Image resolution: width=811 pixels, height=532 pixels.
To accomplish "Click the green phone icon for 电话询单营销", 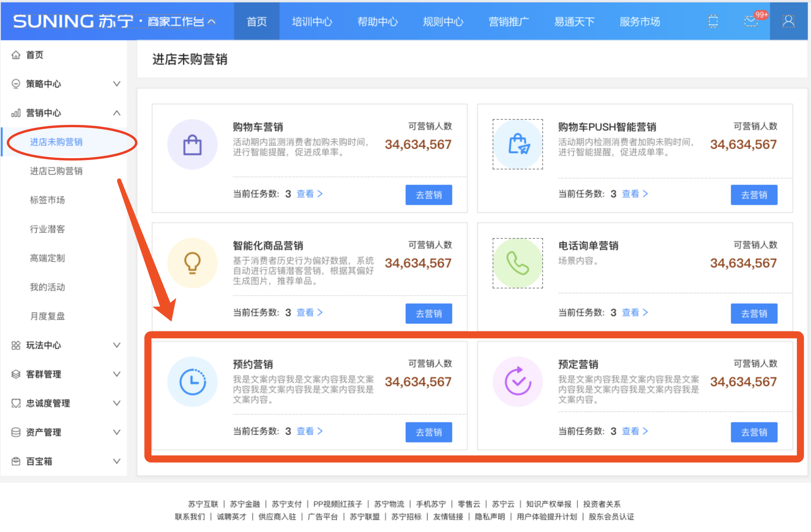I will click(x=517, y=263).
